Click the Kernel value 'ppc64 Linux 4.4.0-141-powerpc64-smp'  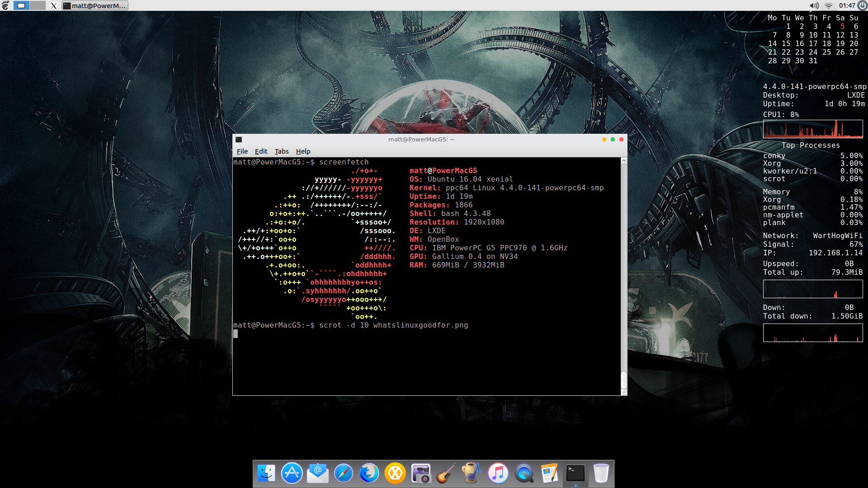point(524,188)
